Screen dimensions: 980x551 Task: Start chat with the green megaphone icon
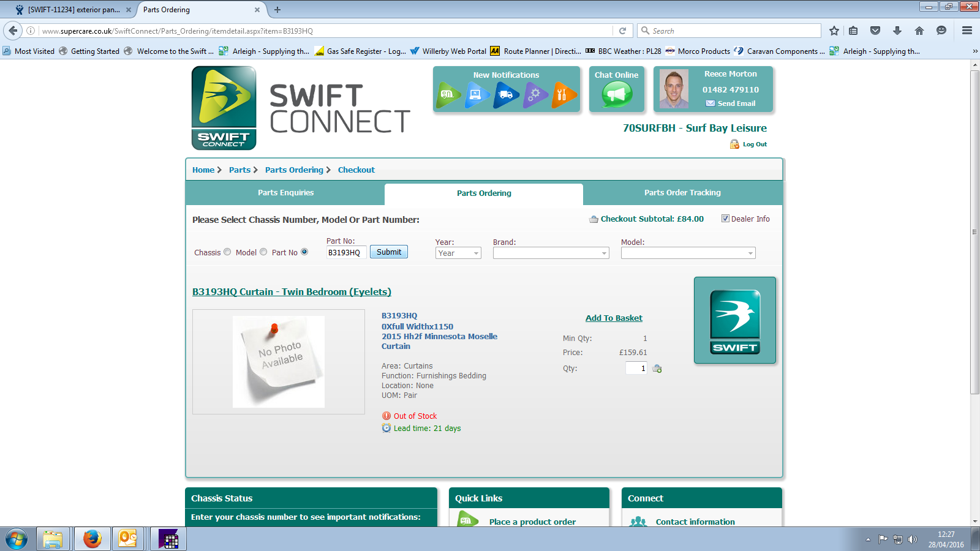(617, 95)
